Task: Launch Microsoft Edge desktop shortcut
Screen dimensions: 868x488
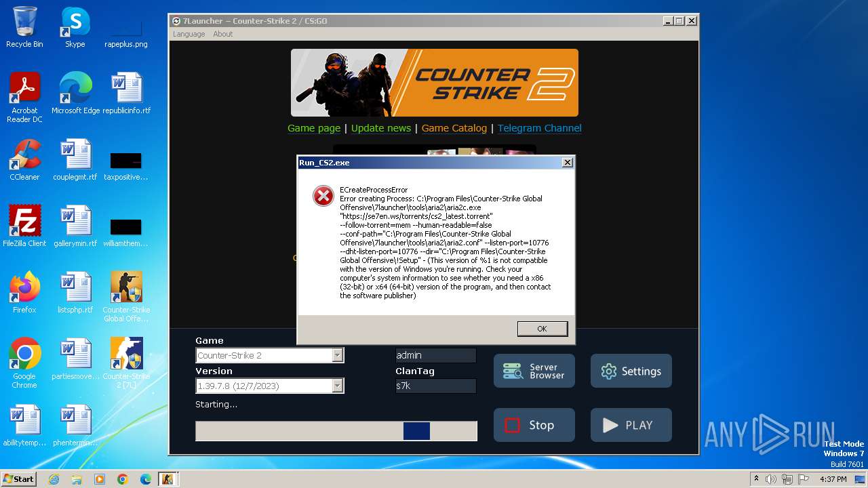Action: click(x=75, y=93)
